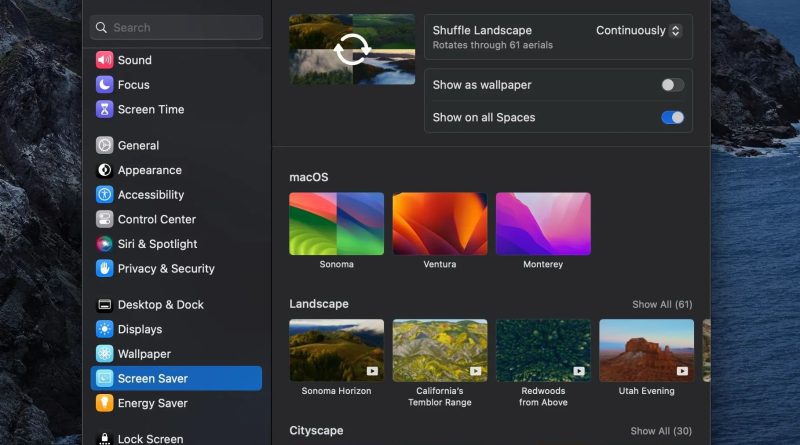Click the Displays sun icon
The image size is (800, 445).
pos(104,329)
